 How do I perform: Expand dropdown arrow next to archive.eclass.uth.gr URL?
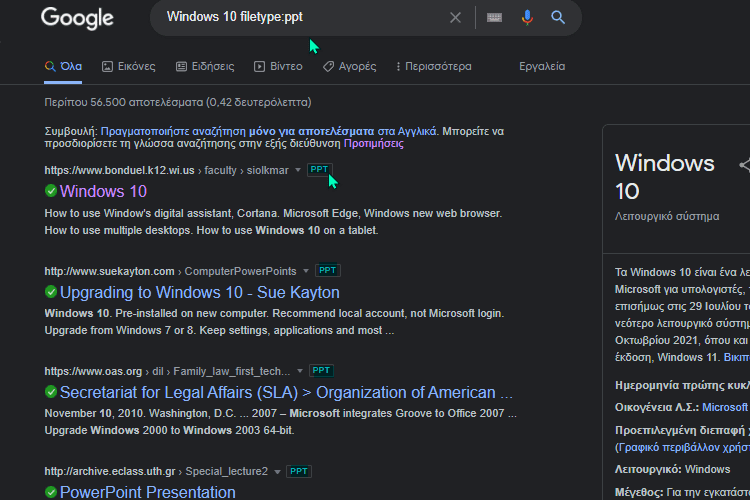[277, 471]
